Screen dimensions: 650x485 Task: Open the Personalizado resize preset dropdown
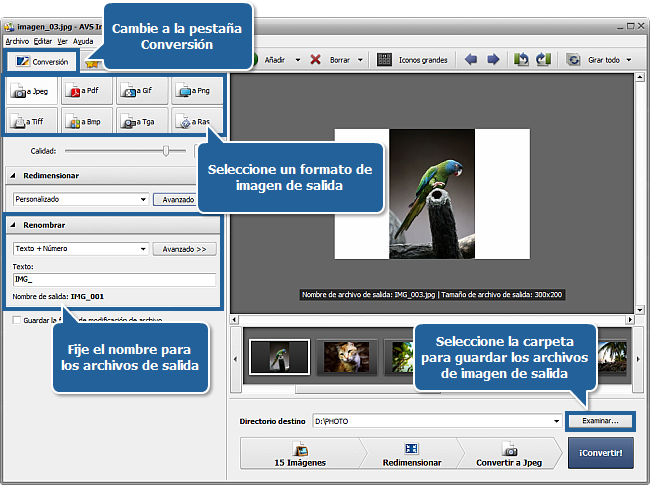click(143, 199)
